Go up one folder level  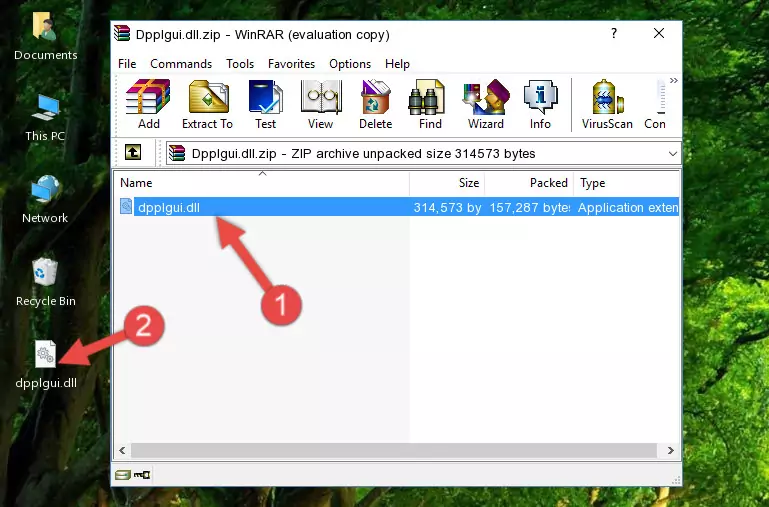(133, 152)
